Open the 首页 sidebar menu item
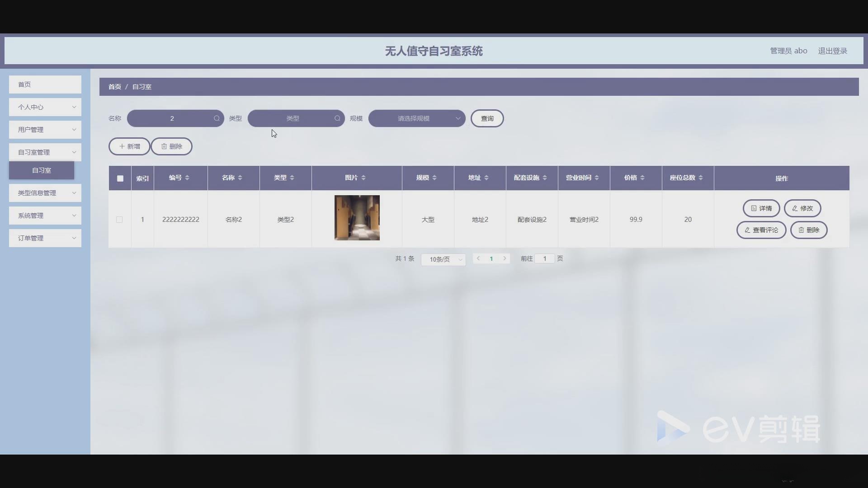Screen dimensions: 868x488 coord(45,84)
